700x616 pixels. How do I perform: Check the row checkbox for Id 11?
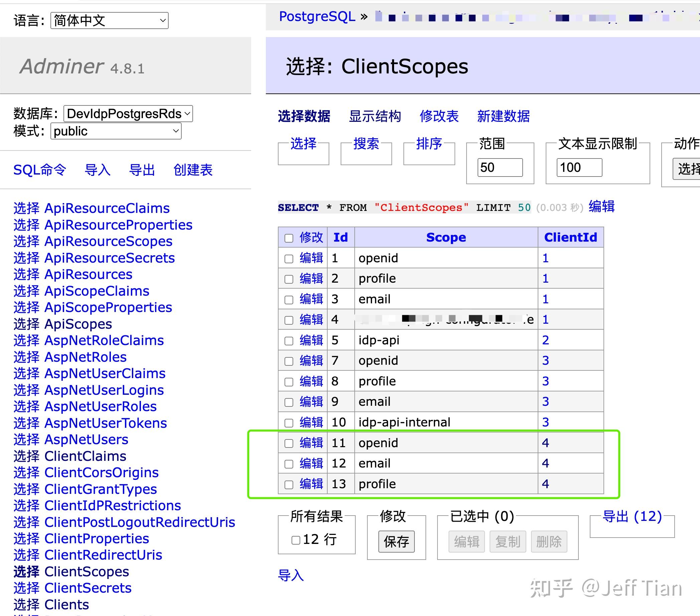[x=289, y=443]
